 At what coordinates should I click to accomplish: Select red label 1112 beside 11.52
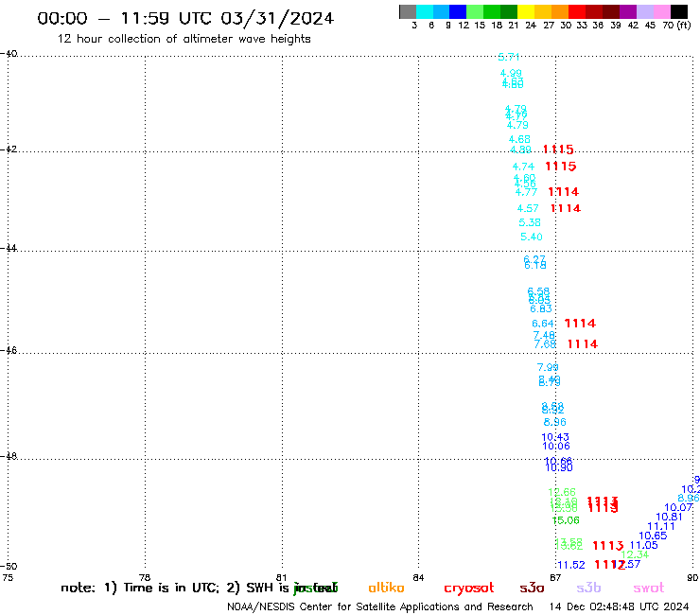pyautogui.click(x=610, y=565)
